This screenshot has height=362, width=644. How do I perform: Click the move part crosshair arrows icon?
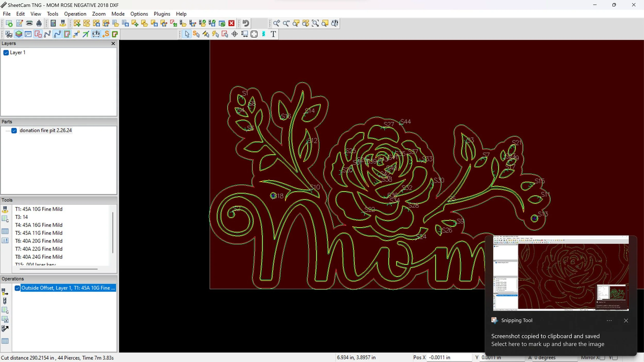click(x=234, y=34)
